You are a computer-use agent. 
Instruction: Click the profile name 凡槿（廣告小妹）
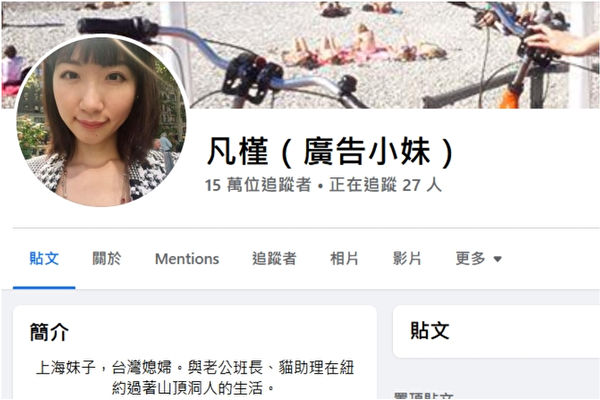coord(330,153)
